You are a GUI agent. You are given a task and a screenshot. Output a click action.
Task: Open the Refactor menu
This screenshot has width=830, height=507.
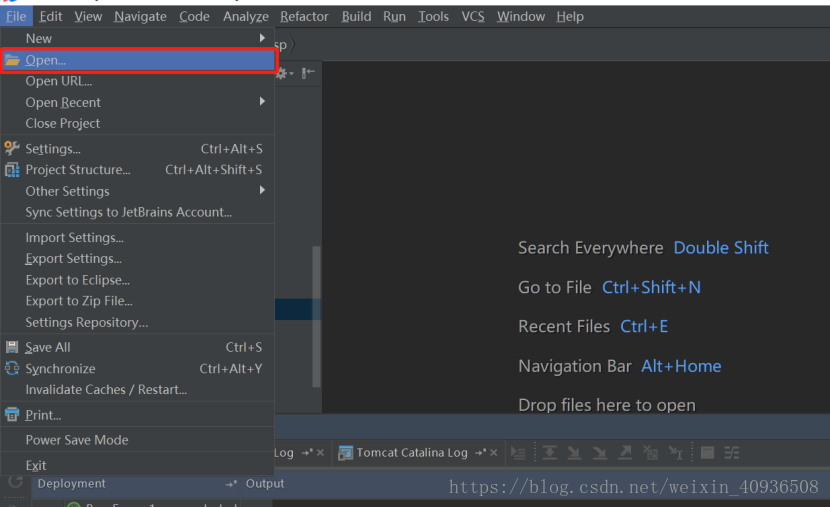tap(304, 16)
